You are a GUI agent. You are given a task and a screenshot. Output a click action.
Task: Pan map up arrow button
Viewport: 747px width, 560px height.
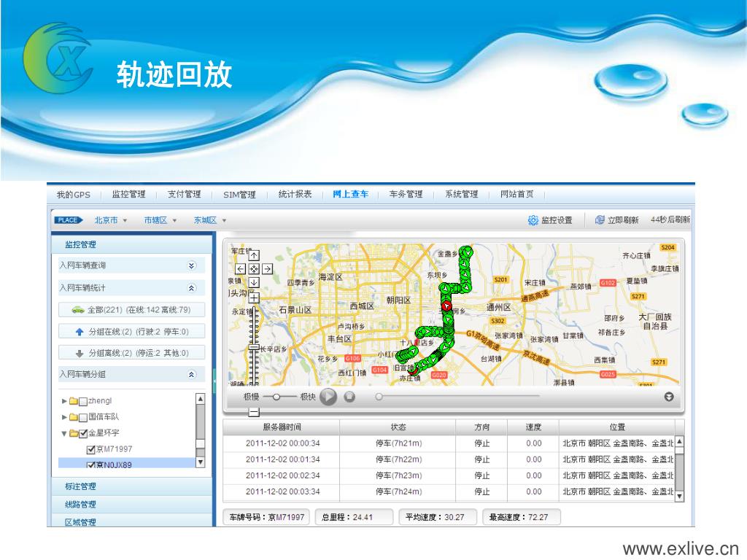tap(254, 256)
